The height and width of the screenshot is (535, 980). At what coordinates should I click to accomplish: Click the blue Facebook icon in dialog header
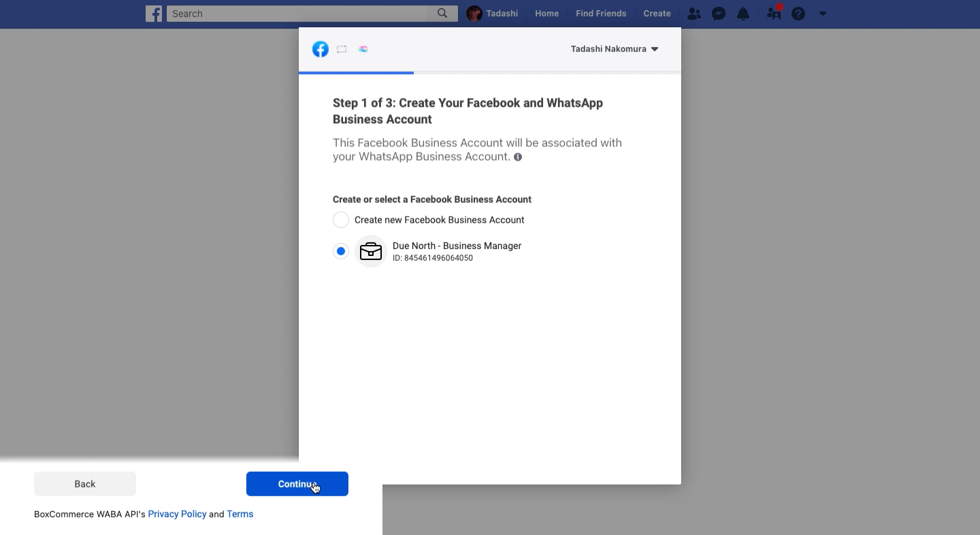321,49
